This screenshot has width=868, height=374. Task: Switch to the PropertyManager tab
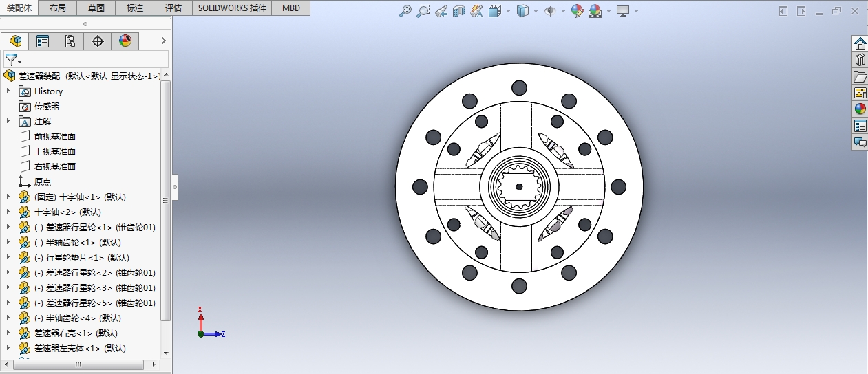coord(43,41)
